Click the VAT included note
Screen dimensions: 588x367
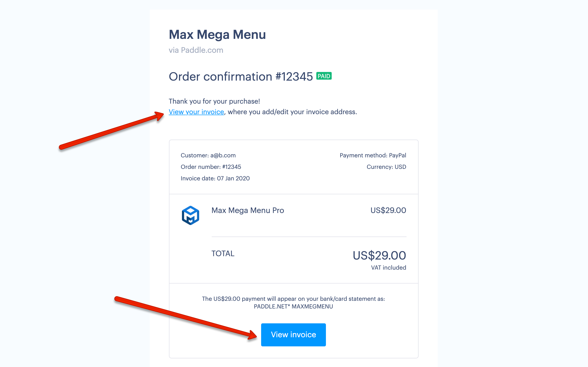coord(388,268)
